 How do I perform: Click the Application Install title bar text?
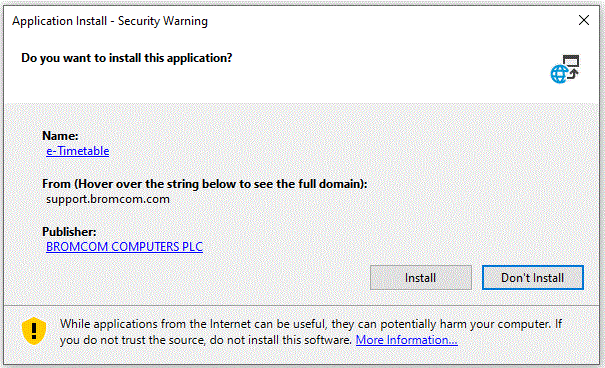(x=110, y=21)
